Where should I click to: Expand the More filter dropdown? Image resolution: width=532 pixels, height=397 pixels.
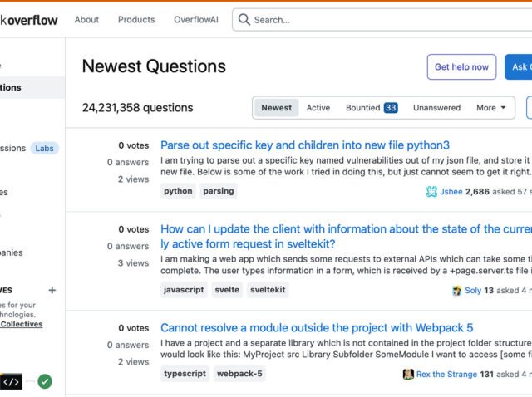(x=491, y=108)
